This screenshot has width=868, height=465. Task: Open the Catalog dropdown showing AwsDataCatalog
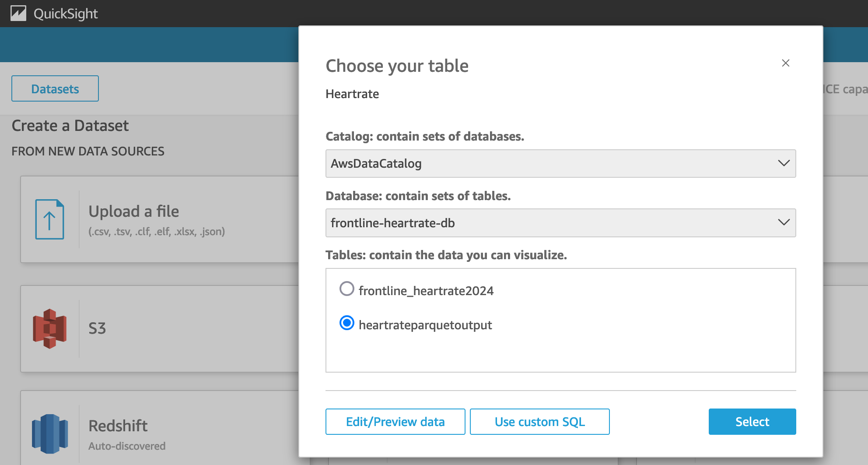point(561,164)
